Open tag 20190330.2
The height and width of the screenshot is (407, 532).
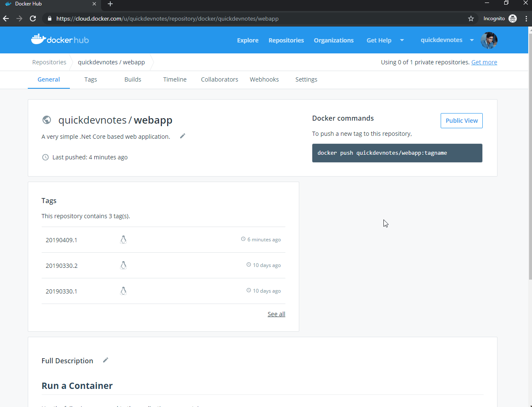62,266
